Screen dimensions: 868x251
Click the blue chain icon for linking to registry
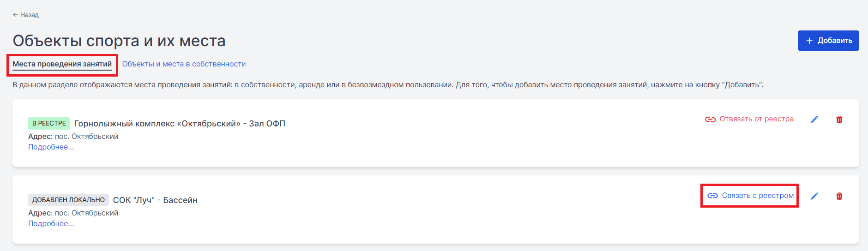pos(712,196)
